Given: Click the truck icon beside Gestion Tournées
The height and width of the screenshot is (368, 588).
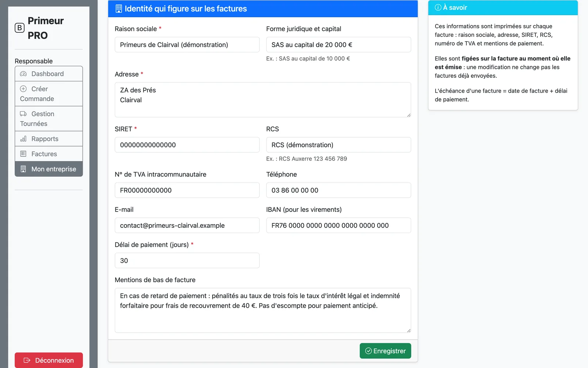Looking at the screenshot, I should (x=23, y=114).
